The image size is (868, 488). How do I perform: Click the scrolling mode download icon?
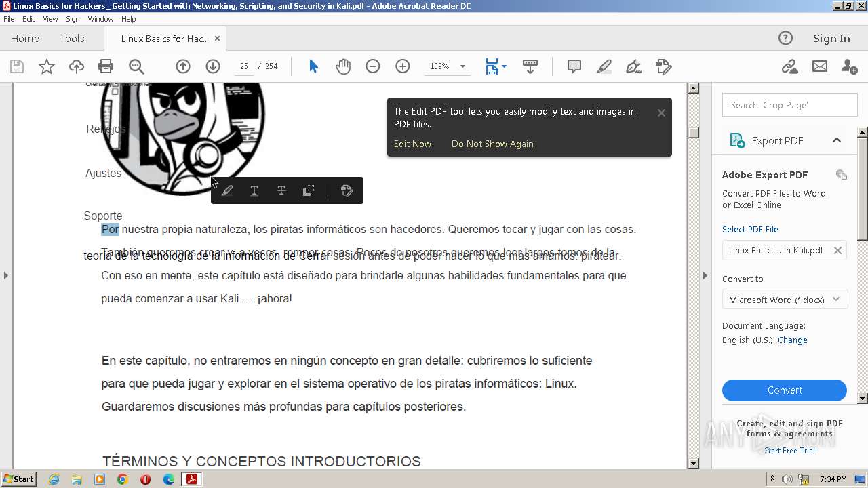(530, 66)
